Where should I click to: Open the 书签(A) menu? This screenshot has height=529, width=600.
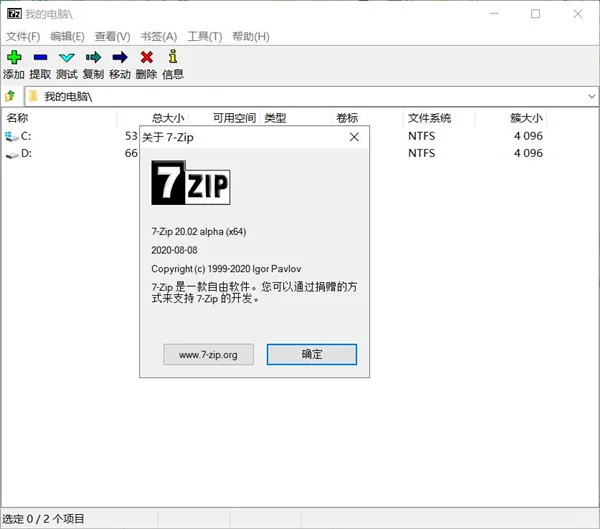[x=159, y=37]
